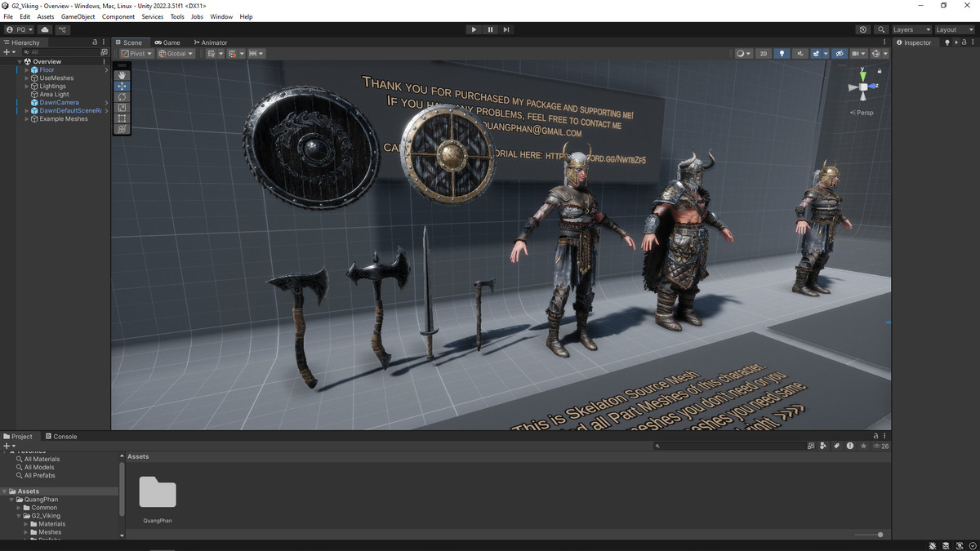Open the version control icon
The height and width of the screenshot is (551, 980).
point(63,29)
